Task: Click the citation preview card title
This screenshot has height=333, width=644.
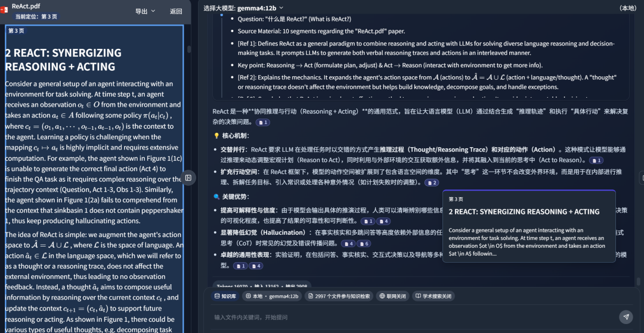Action: coord(524,211)
